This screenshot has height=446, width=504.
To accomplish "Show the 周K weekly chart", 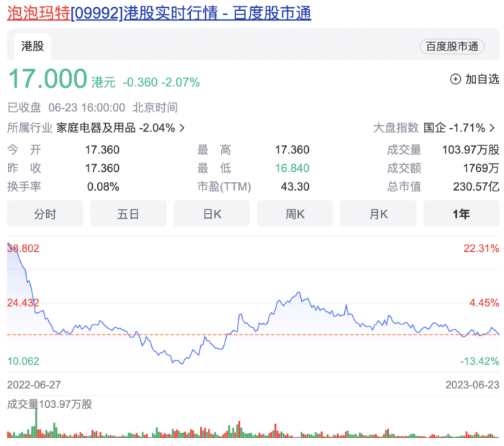I will tap(294, 214).
